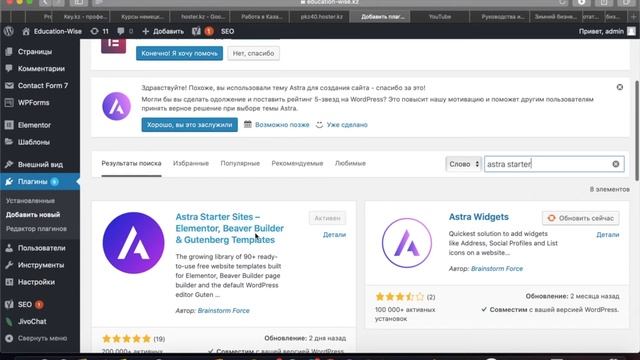Open Страницы in sidebar
The width and height of the screenshot is (640, 360).
pos(35,52)
